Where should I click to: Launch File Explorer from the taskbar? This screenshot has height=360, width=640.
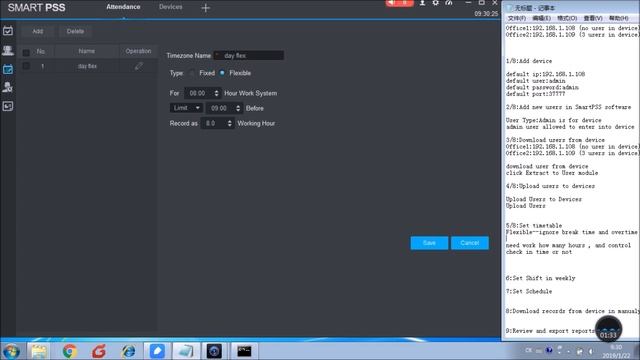39,351
